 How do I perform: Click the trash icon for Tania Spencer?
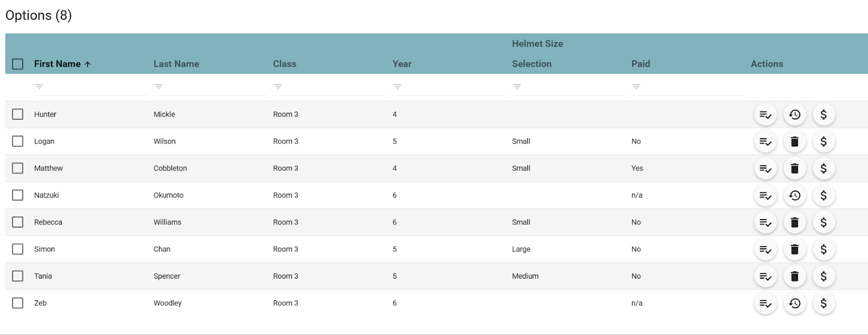(794, 276)
